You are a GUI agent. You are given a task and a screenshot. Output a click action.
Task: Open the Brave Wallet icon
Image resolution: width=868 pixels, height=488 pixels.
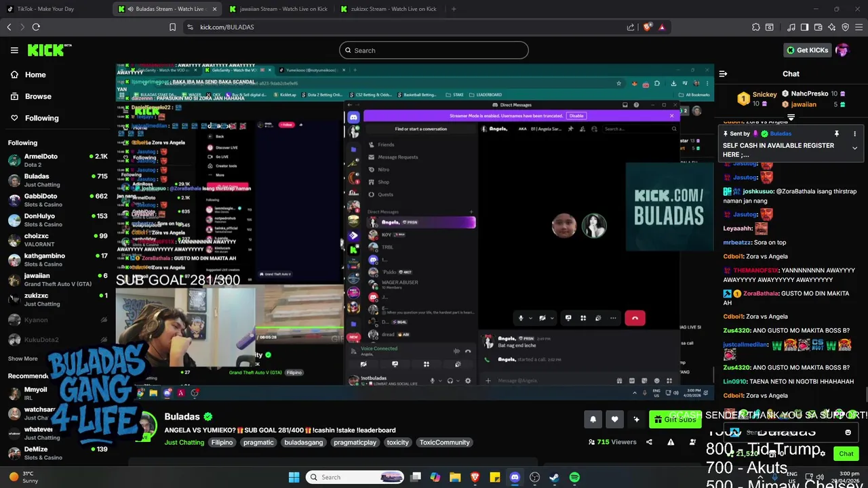(818, 27)
